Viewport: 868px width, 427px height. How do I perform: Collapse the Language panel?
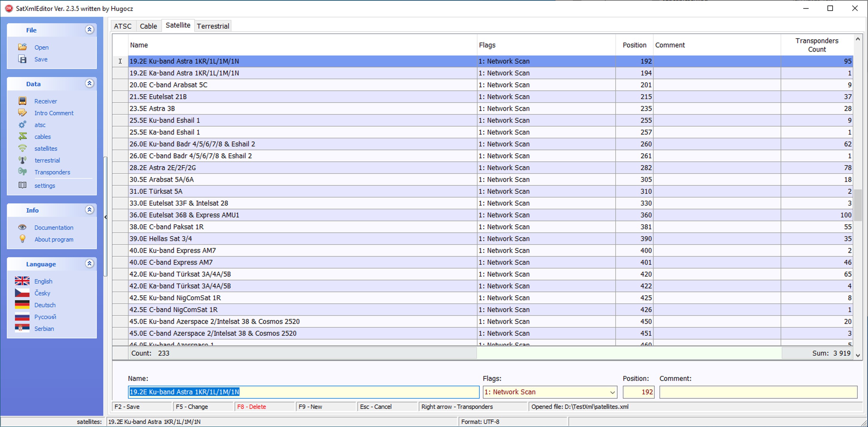pos(89,263)
